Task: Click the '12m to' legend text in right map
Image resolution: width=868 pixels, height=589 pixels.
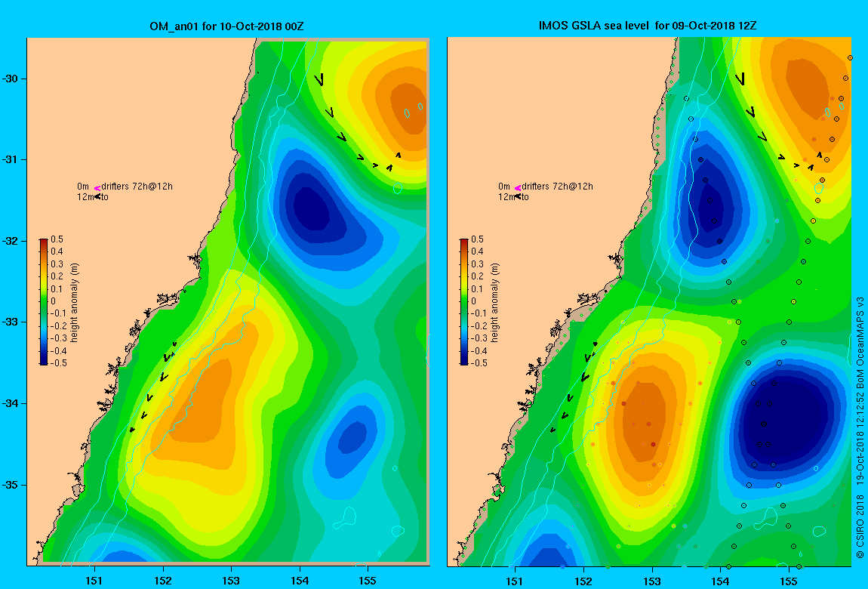Action: point(513,196)
